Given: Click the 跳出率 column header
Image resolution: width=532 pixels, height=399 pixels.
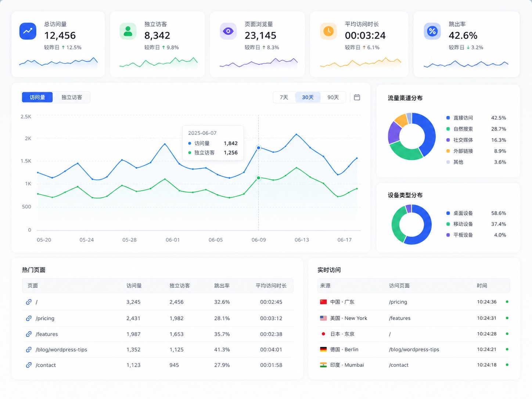Looking at the screenshot, I should pyautogui.click(x=222, y=285).
